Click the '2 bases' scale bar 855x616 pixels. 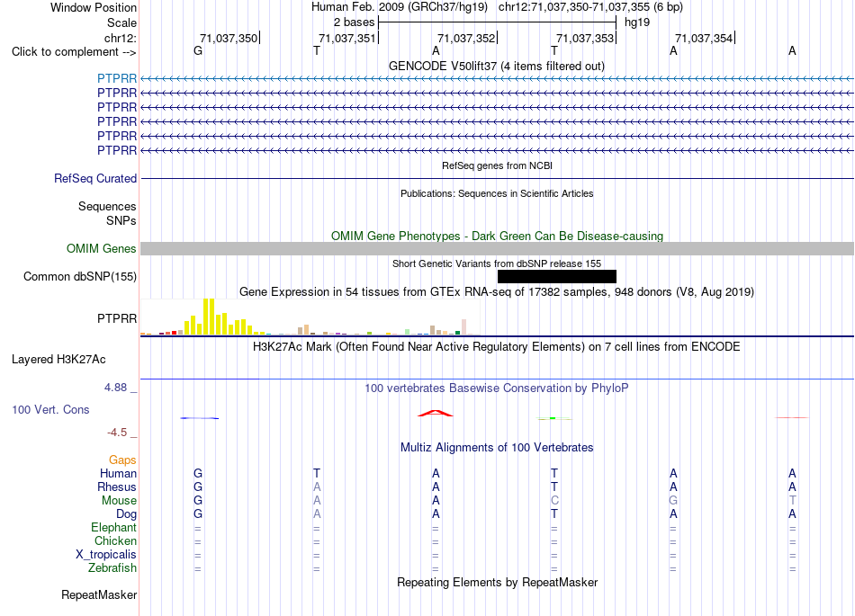coord(497,22)
